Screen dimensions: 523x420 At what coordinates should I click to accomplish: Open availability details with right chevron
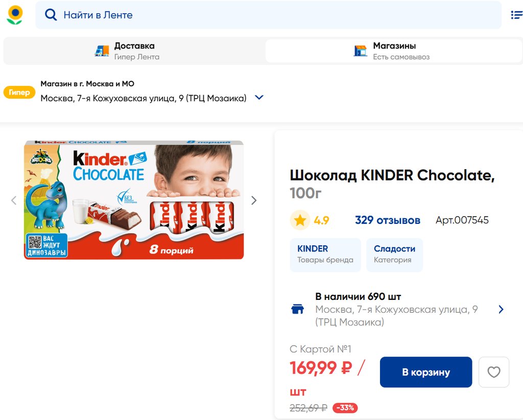coord(501,309)
